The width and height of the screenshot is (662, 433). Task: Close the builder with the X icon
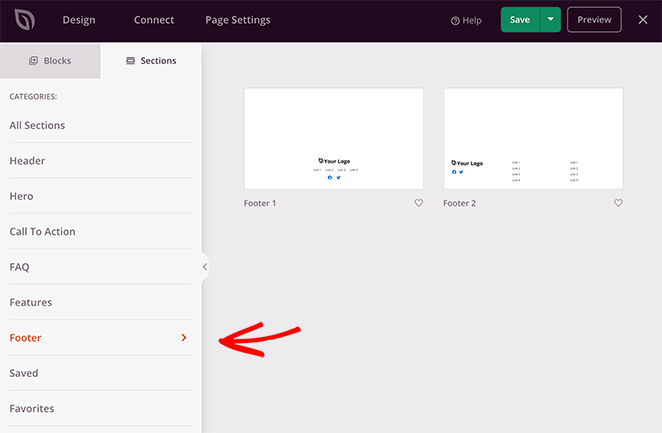coord(643,20)
